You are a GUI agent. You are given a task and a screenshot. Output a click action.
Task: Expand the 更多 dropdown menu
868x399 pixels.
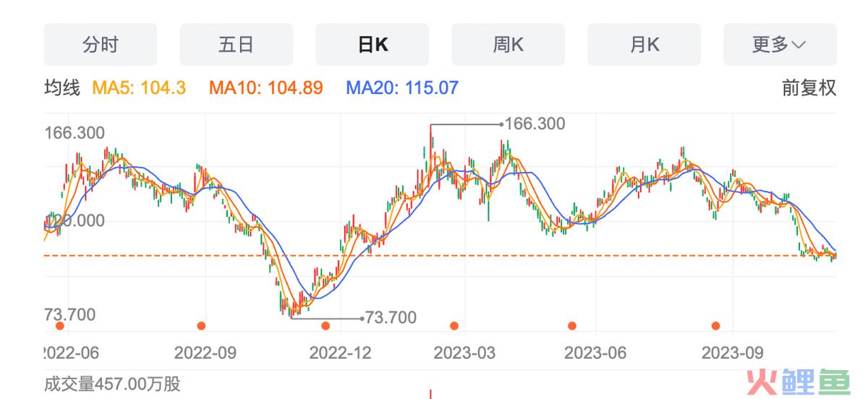click(779, 45)
